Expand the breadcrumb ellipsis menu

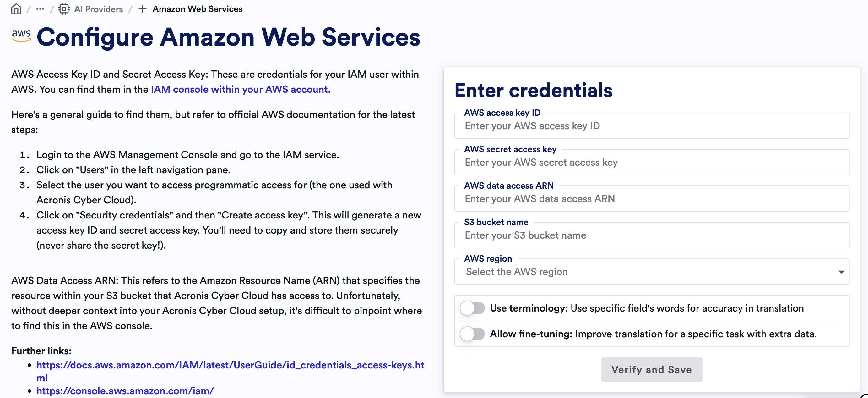click(40, 9)
